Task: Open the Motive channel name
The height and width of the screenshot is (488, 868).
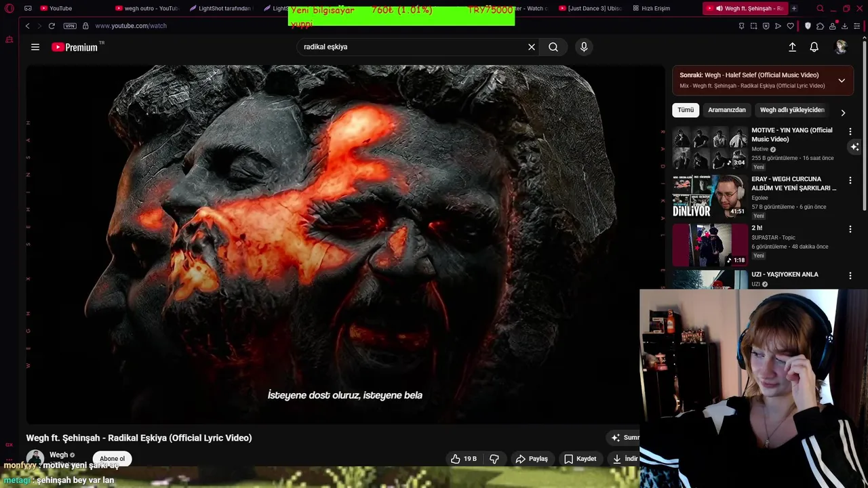Action: (759, 149)
